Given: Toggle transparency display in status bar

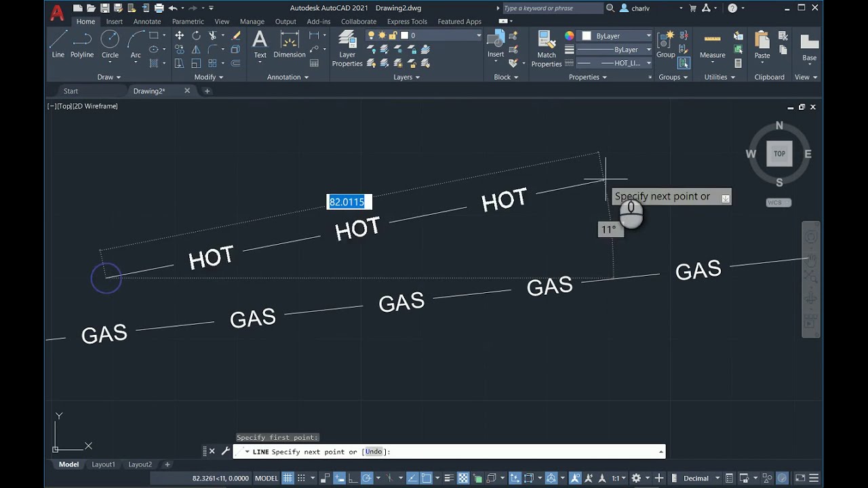Looking at the screenshot, I should click(x=463, y=478).
